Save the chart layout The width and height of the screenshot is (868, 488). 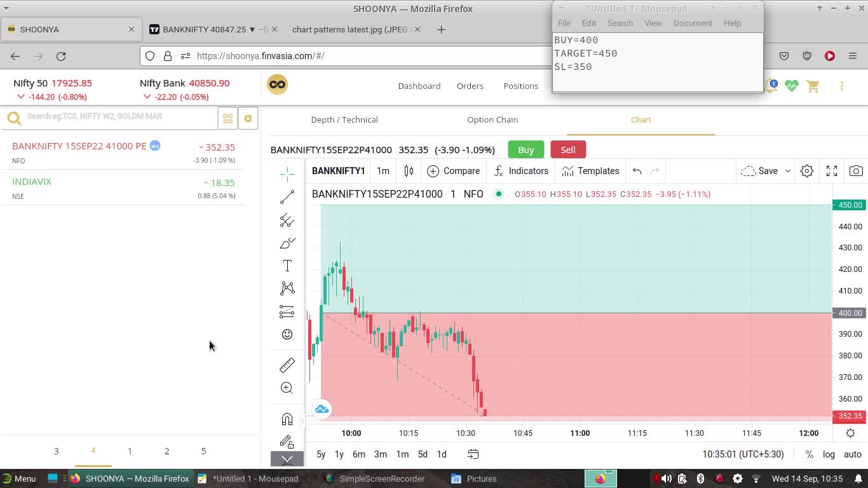(760, 171)
